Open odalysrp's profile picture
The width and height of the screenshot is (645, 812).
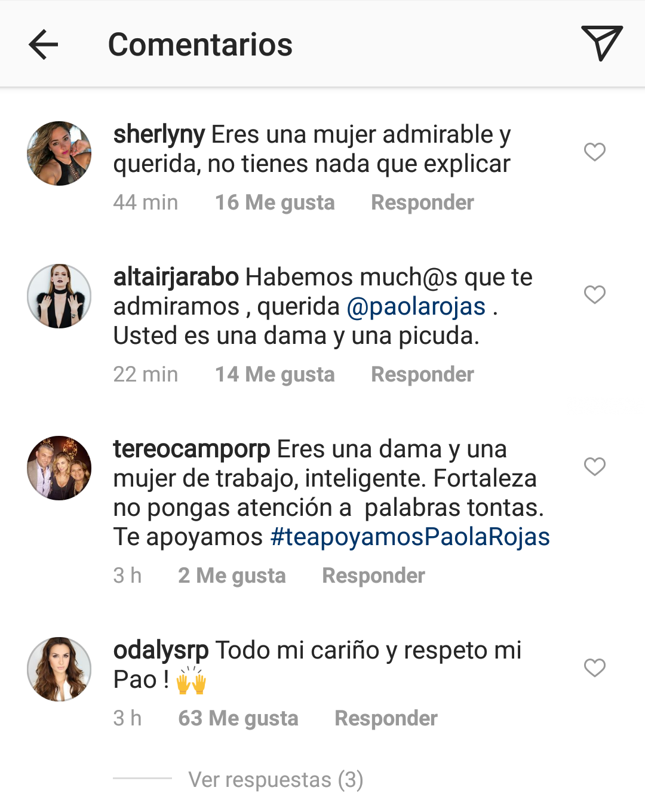point(59,669)
